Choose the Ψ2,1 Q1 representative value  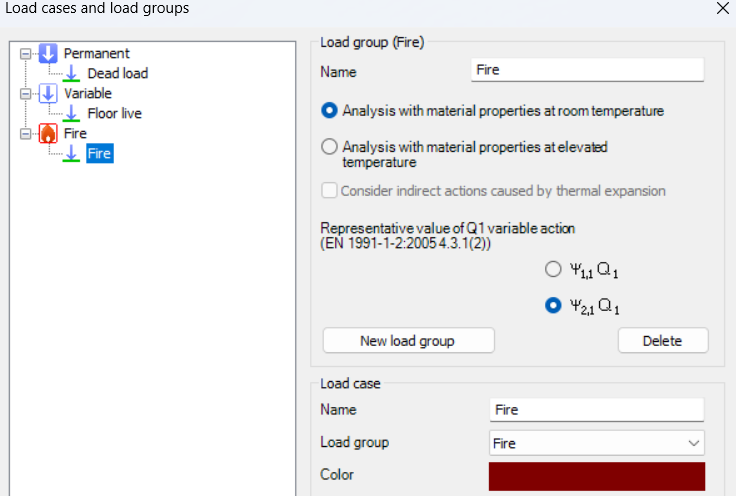[553, 307]
